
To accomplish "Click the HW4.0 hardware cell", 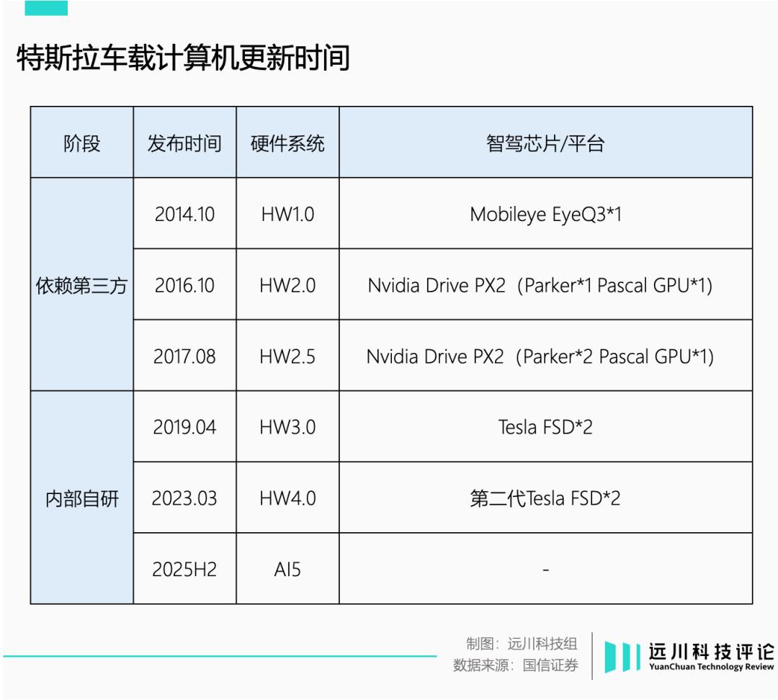I will coord(287,498).
